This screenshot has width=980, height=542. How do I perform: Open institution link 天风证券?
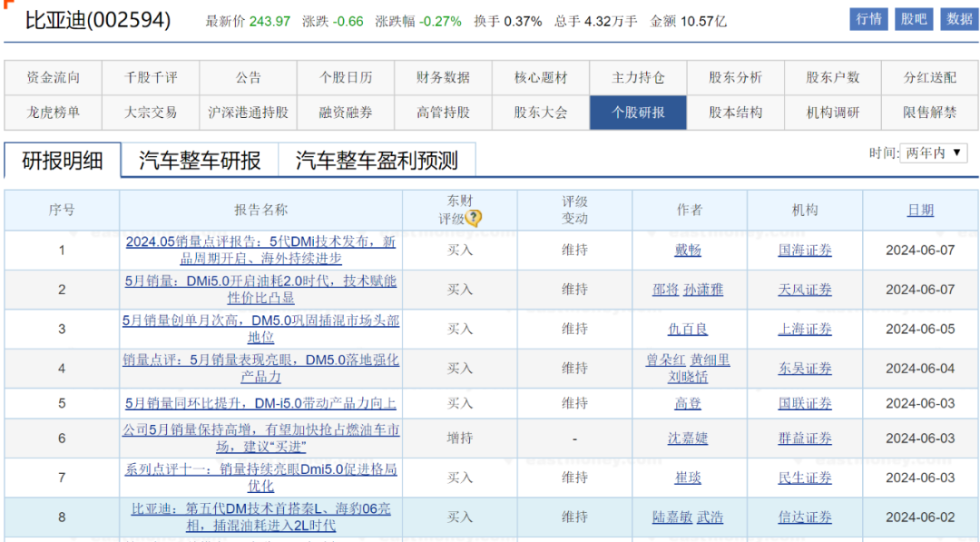point(805,290)
